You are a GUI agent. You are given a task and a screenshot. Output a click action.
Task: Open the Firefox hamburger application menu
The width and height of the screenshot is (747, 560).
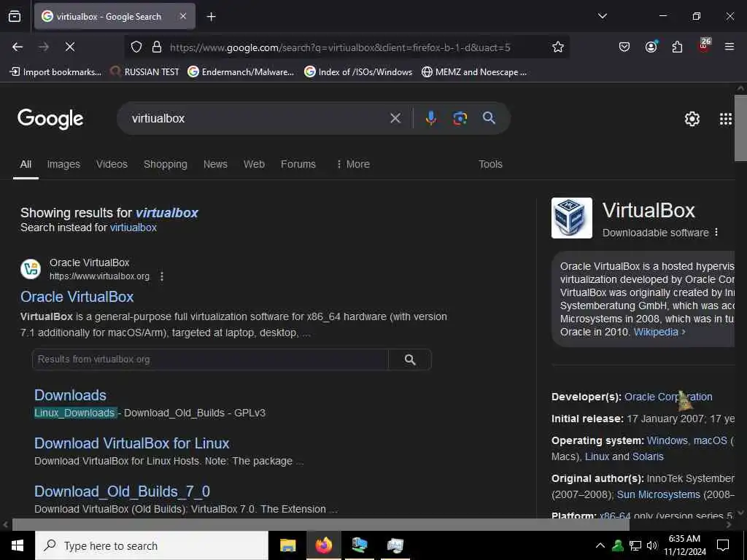point(729,47)
